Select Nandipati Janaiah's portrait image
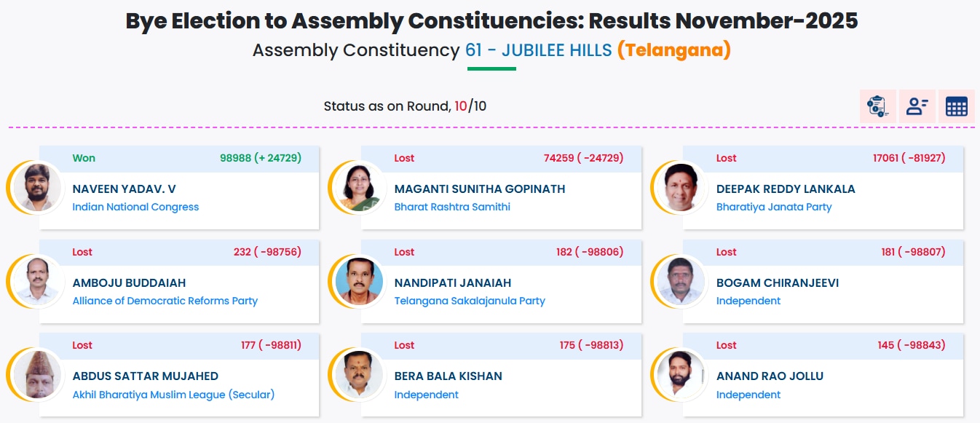The width and height of the screenshot is (980, 423). click(x=359, y=281)
